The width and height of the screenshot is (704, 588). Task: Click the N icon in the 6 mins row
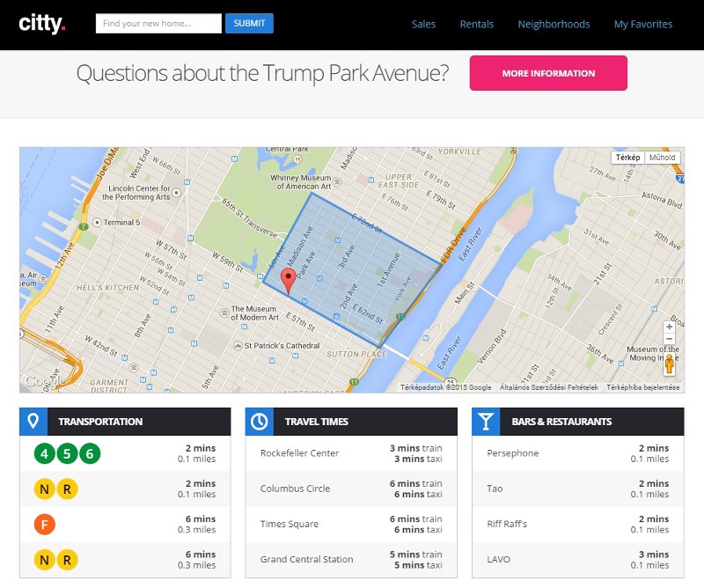coord(45,560)
